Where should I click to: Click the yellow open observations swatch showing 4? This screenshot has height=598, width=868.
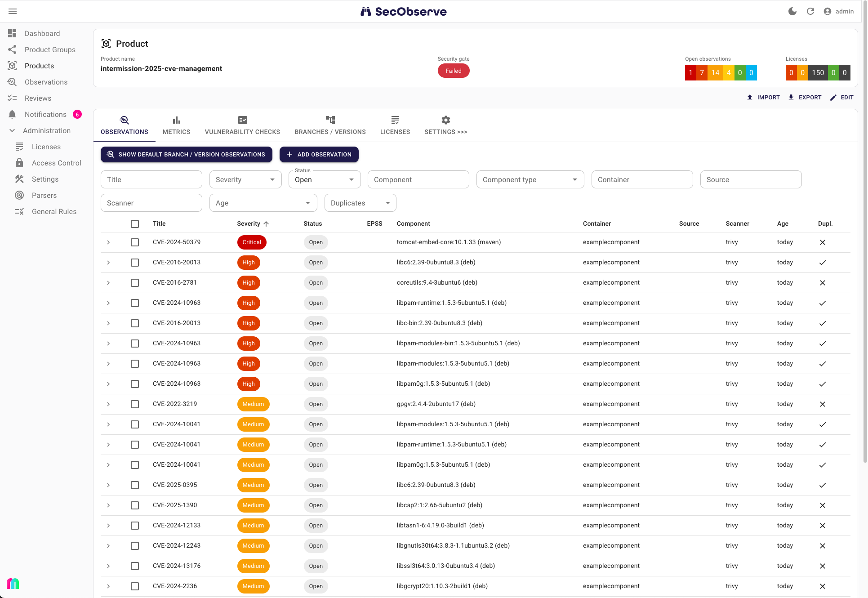(729, 72)
